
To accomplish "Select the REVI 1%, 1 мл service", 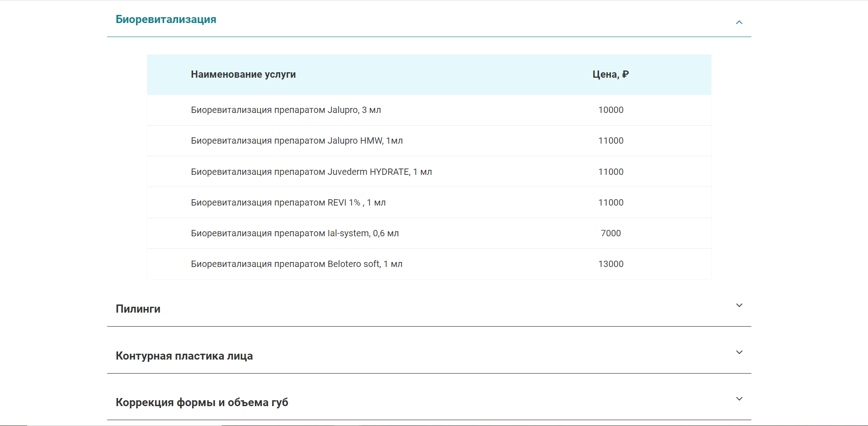I will point(288,203).
